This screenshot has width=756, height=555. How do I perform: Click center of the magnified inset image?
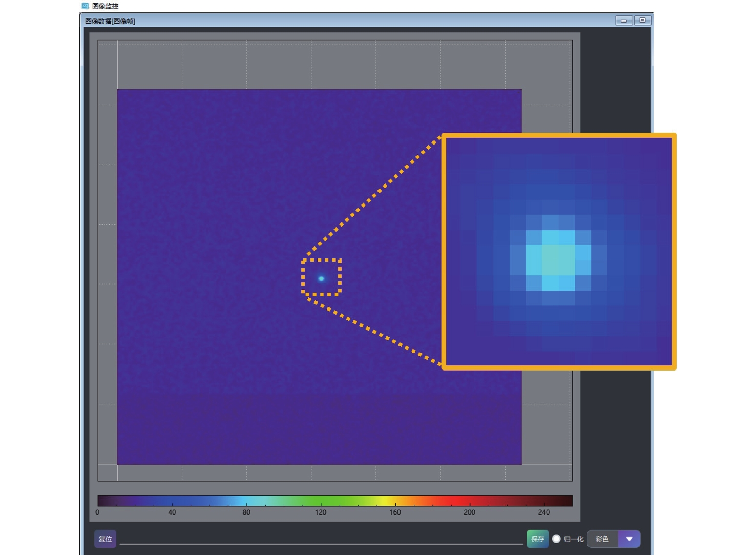pyautogui.click(x=559, y=252)
